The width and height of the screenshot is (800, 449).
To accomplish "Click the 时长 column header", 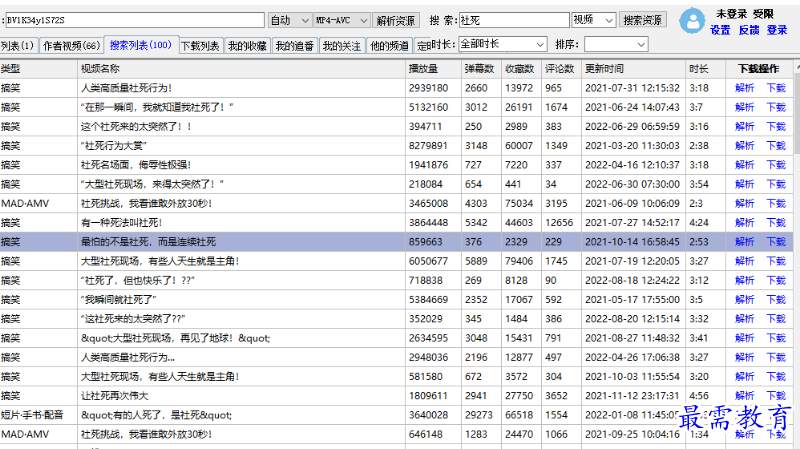I will point(706,69).
